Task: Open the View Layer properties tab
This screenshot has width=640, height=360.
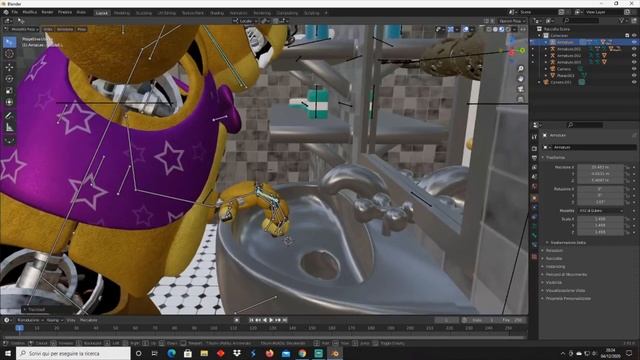Action: [534, 167]
